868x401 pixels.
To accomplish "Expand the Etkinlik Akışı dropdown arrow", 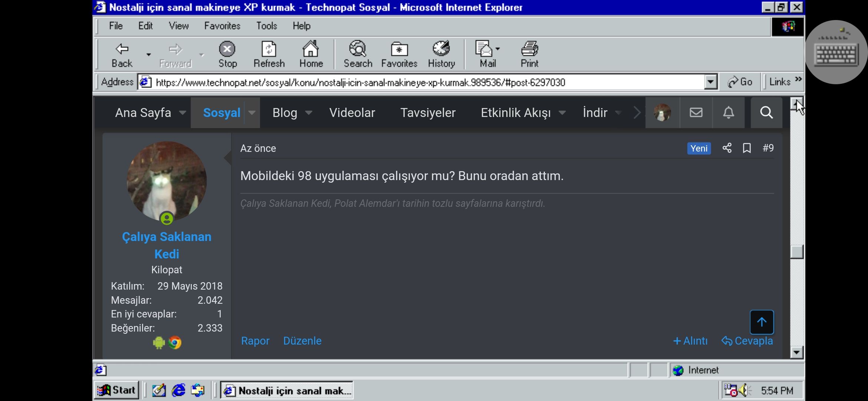I will [x=562, y=113].
